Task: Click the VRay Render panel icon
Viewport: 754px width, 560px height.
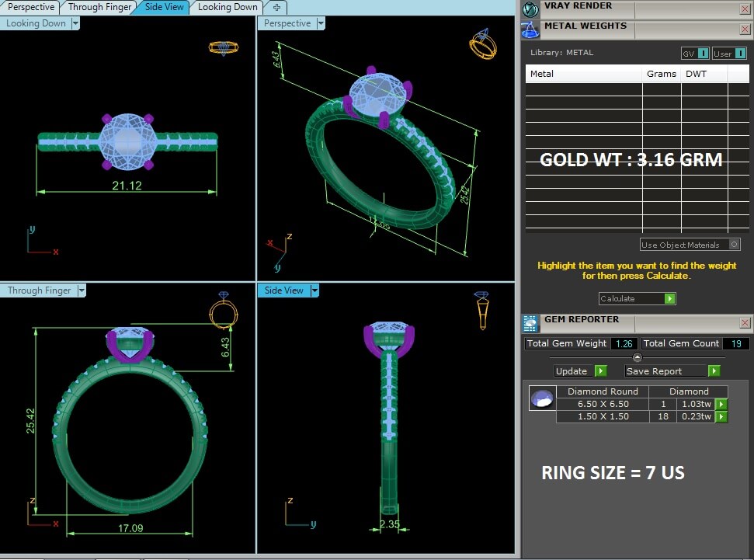Action: click(530, 9)
